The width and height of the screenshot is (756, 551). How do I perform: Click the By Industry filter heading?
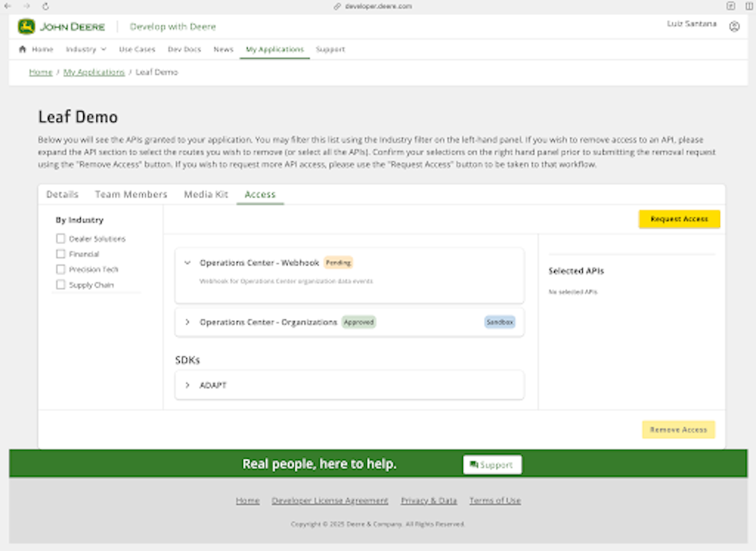[79, 220]
